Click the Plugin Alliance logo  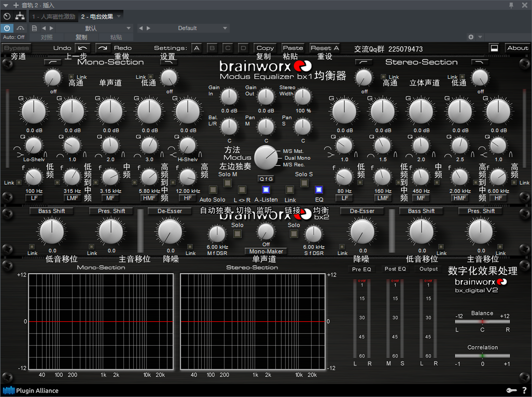coord(31,391)
